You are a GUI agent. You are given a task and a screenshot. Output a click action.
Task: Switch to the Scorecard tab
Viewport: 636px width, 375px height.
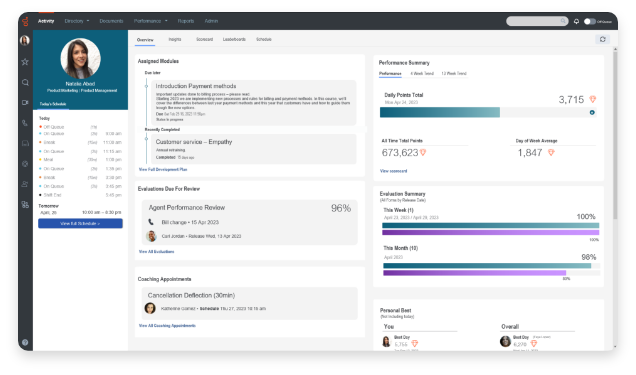point(204,39)
